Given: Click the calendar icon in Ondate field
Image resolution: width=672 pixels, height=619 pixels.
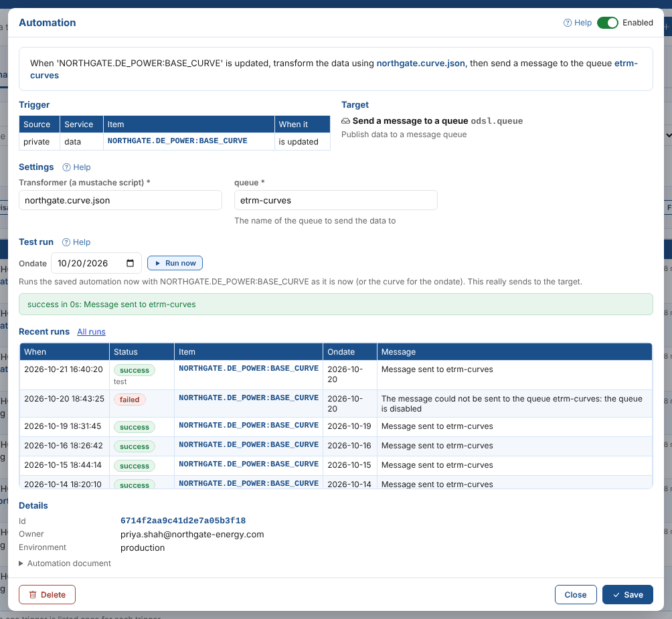Looking at the screenshot, I should tap(131, 263).
